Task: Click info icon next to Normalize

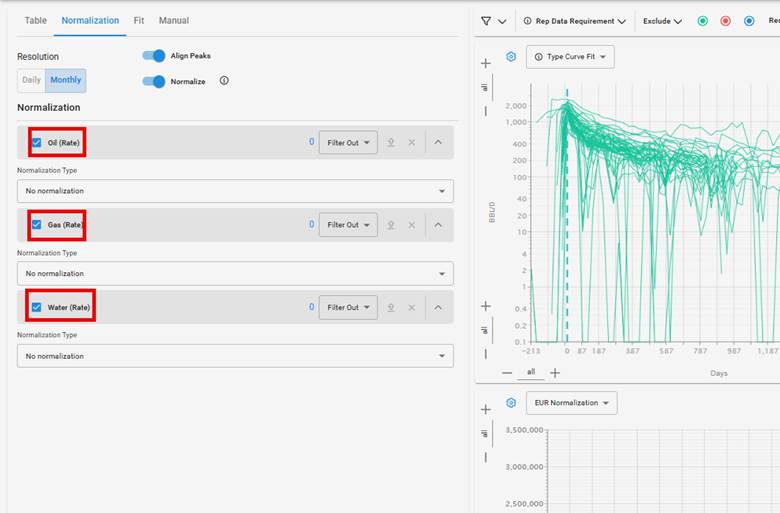Action: (224, 81)
